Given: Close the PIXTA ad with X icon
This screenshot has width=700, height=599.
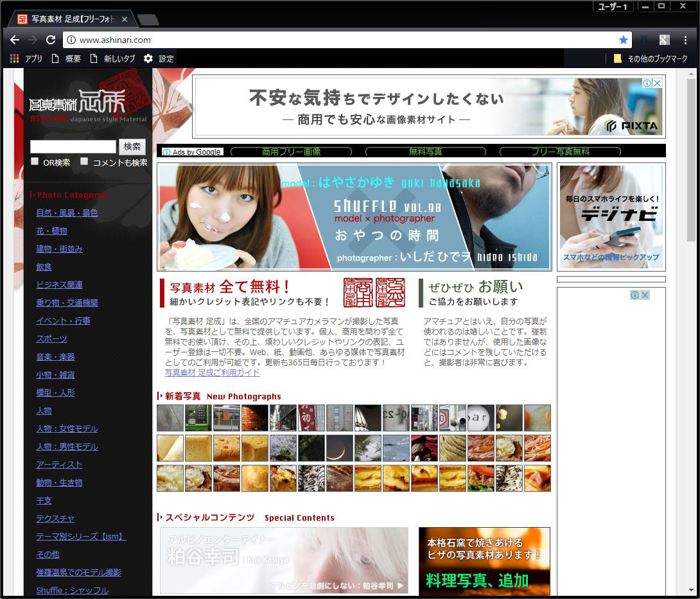Looking at the screenshot, I should [658, 83].
